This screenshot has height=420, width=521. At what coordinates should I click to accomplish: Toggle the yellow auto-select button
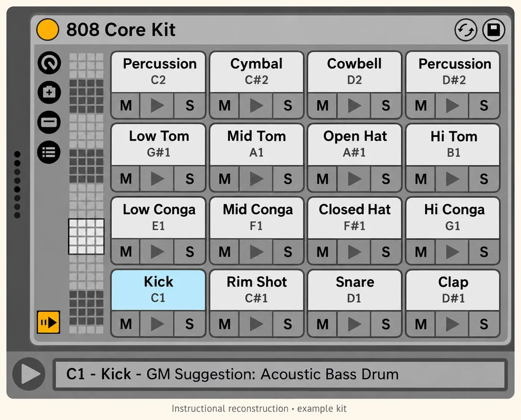tap(48, 322)
